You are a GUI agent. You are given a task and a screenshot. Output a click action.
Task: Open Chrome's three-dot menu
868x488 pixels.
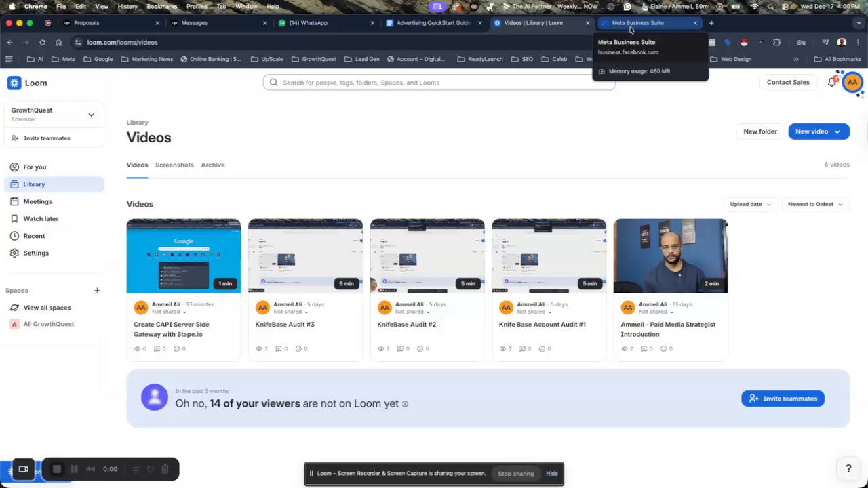[x=858, y=42]
